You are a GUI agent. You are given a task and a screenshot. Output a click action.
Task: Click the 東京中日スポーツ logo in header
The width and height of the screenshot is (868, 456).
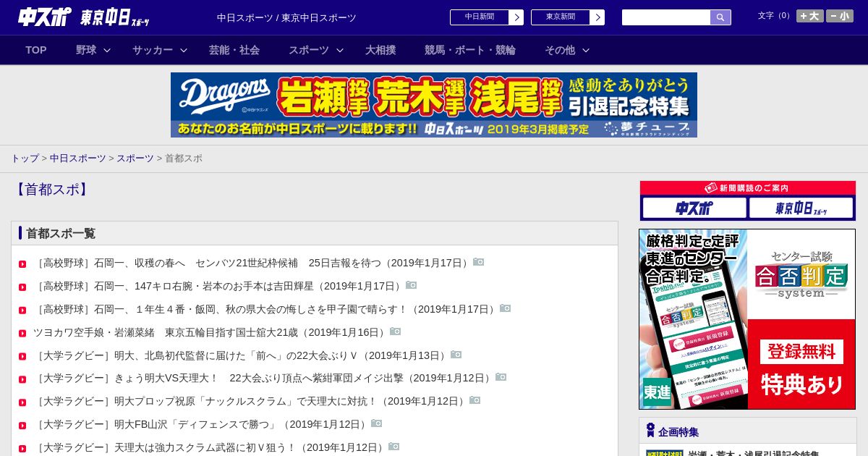[115, 17]
